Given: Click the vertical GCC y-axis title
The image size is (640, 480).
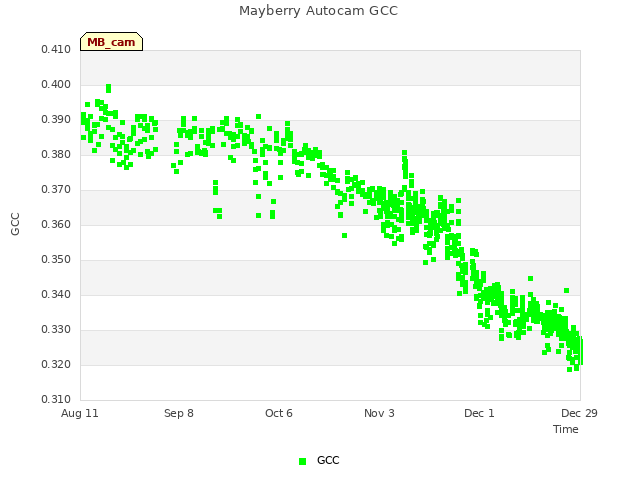Looking at the screenshot, I should click(x=15, y=224).
